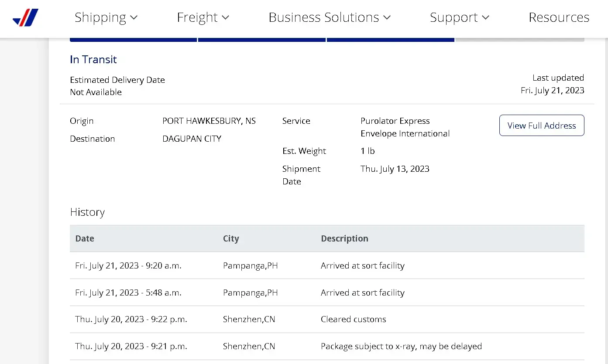
Task: Expand the Support chevron arrow
Action: [x=486, y=18]
